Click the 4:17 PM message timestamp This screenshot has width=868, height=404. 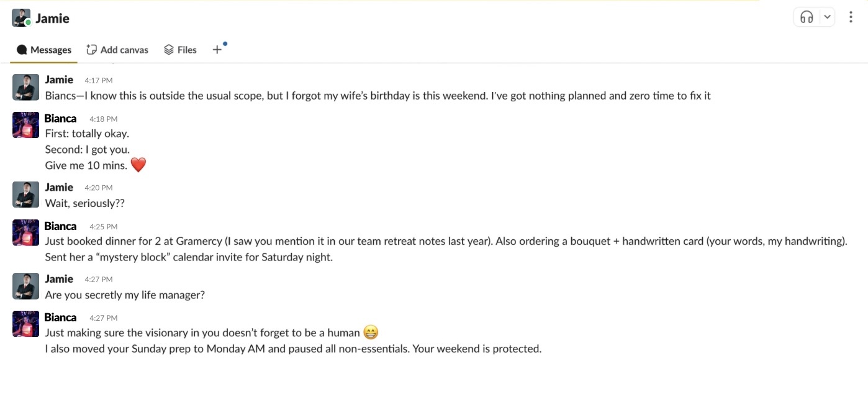[99, 80]
